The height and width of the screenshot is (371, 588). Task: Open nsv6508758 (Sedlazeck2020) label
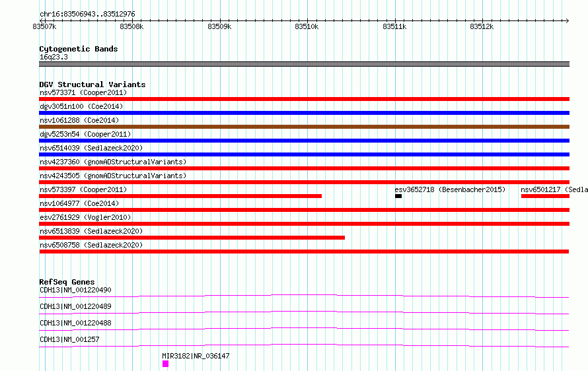91,245
